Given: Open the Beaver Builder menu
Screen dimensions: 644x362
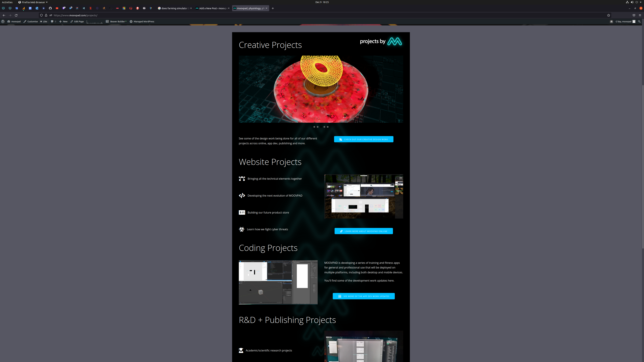Looking at the screenshot, I should pos(116,21).
